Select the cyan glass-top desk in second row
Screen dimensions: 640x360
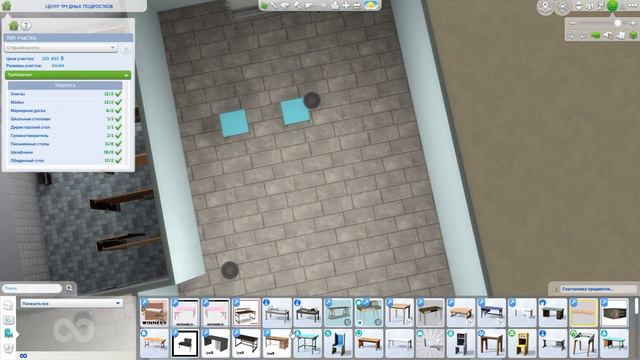(x=307, y=344)
